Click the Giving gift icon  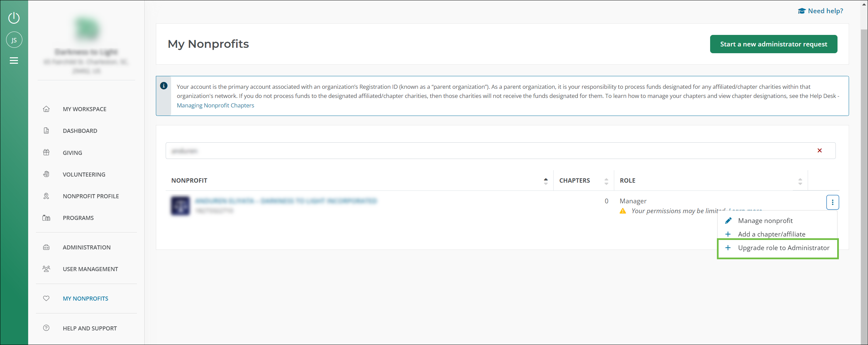46,153
